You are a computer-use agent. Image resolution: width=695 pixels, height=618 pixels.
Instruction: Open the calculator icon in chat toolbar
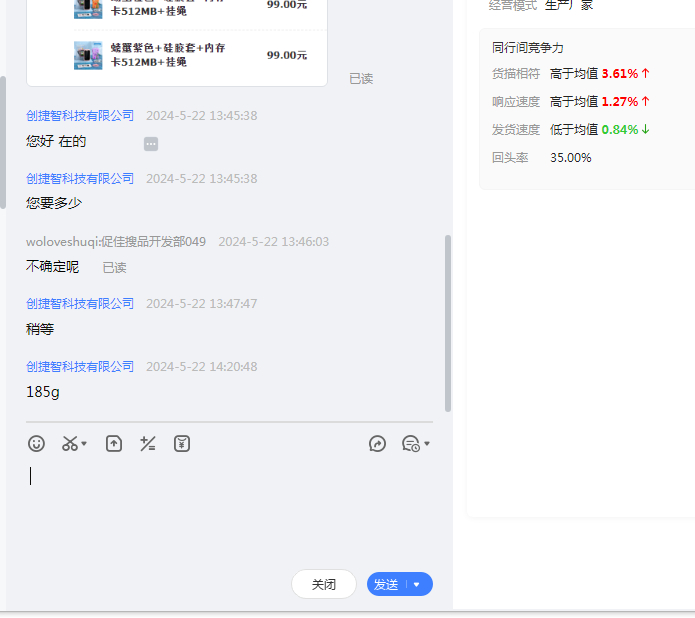[148, 443]
